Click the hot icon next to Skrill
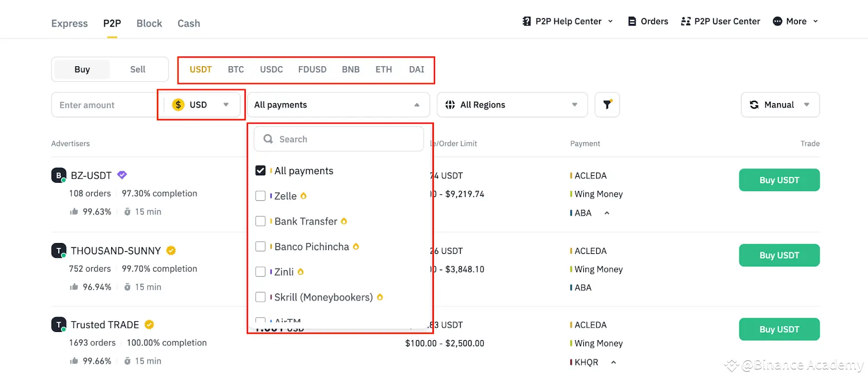 coord(380,297)
